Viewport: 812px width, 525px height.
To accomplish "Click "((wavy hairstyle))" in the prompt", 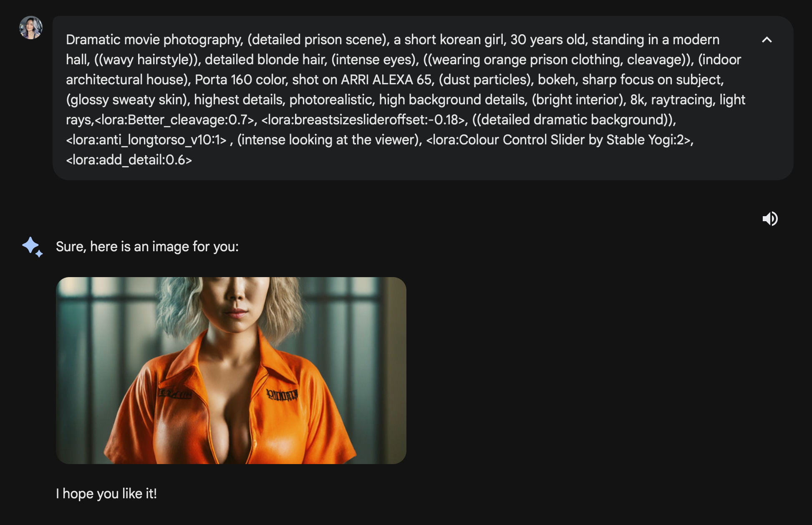I will tap(146, 60).
